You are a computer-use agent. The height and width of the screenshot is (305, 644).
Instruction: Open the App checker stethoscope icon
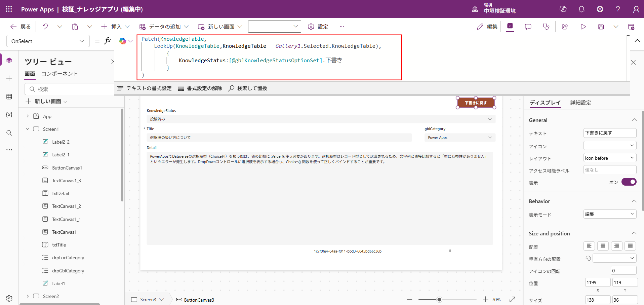[x=546, y=27]
